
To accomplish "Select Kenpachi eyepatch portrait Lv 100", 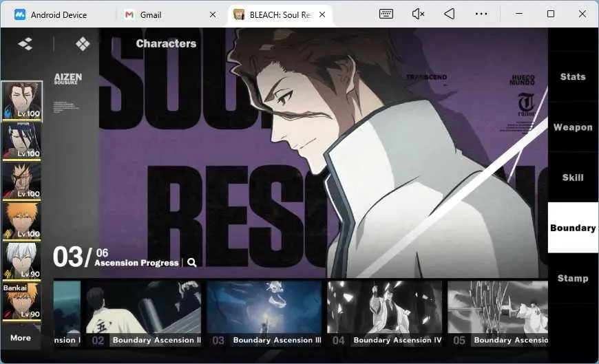I will pyautogui.click(x=22, y=181).
